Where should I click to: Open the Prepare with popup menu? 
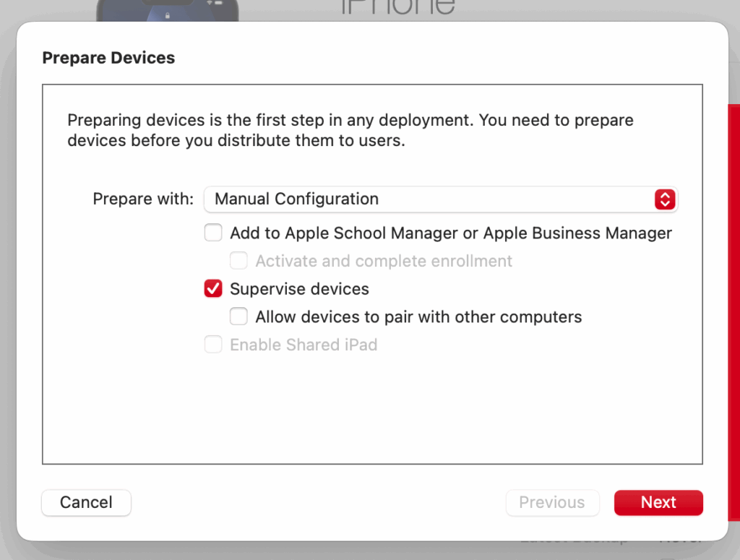click(x=441, y=199)
